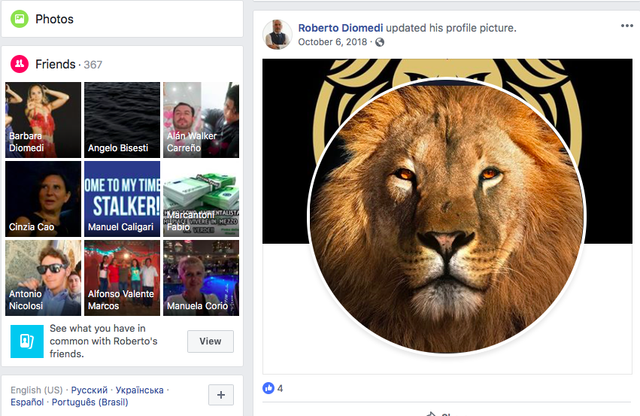The width and height of the screenshot is (640, 416).
Task: View the 4 reactions count
Action: coord(280,388)
